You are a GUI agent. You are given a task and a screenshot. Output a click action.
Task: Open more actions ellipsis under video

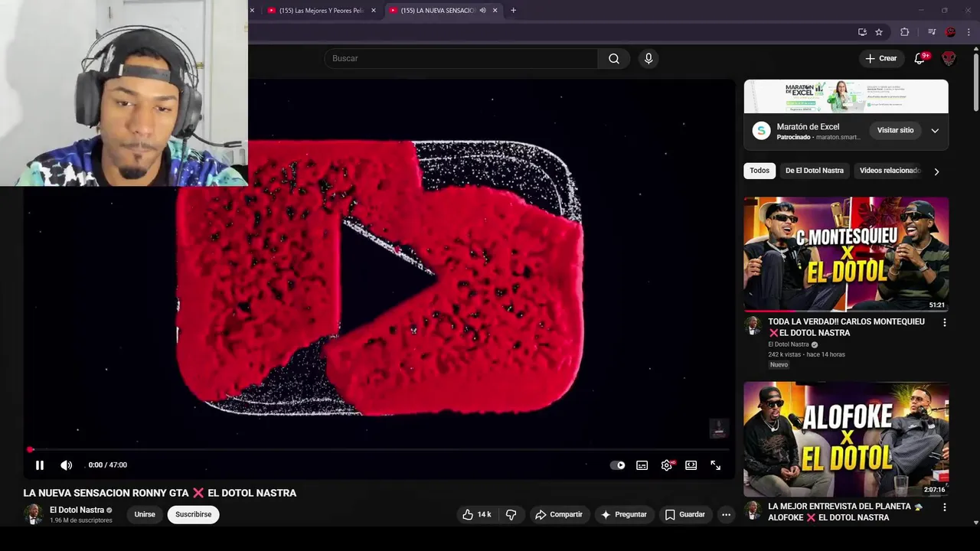click(726, 514)
